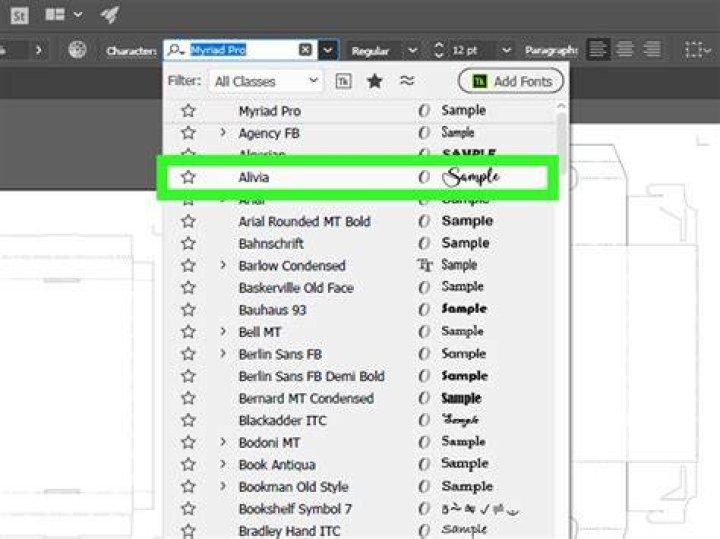Favorite the Alivia font star
This screenshot has width=720, height=539.
tap(188, 177)
